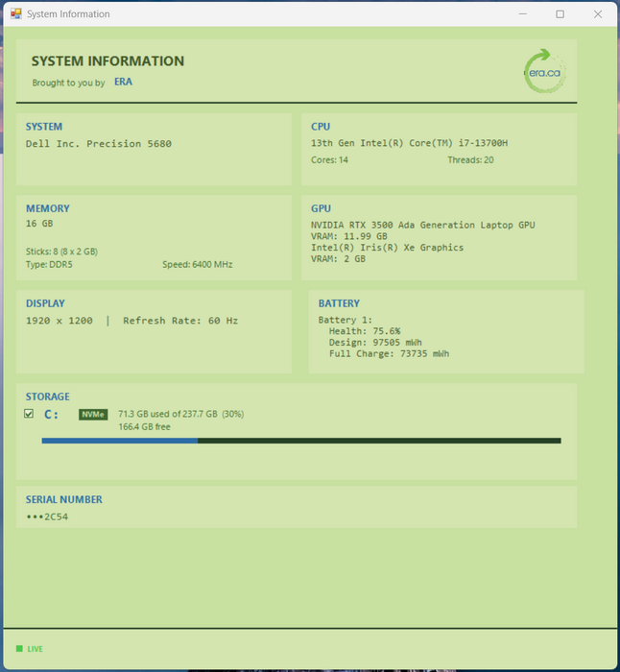The width and height of the screenshot is (620, 672).
Task: Click the 'Health: 75.6%' line
Action: click(365, 331)
